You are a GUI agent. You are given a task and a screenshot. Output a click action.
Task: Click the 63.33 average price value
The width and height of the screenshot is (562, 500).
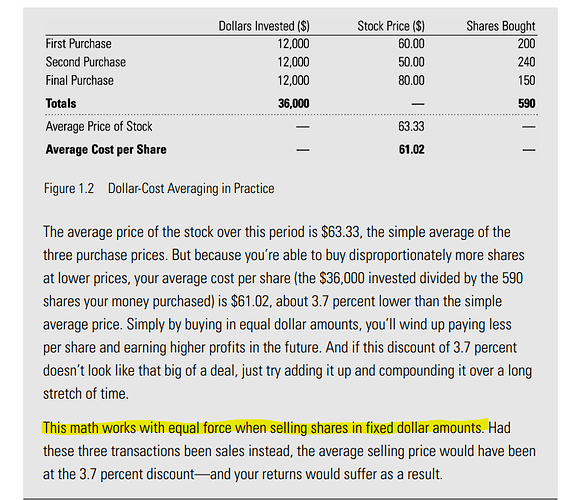pyautogui.click(x=411, y=126)
